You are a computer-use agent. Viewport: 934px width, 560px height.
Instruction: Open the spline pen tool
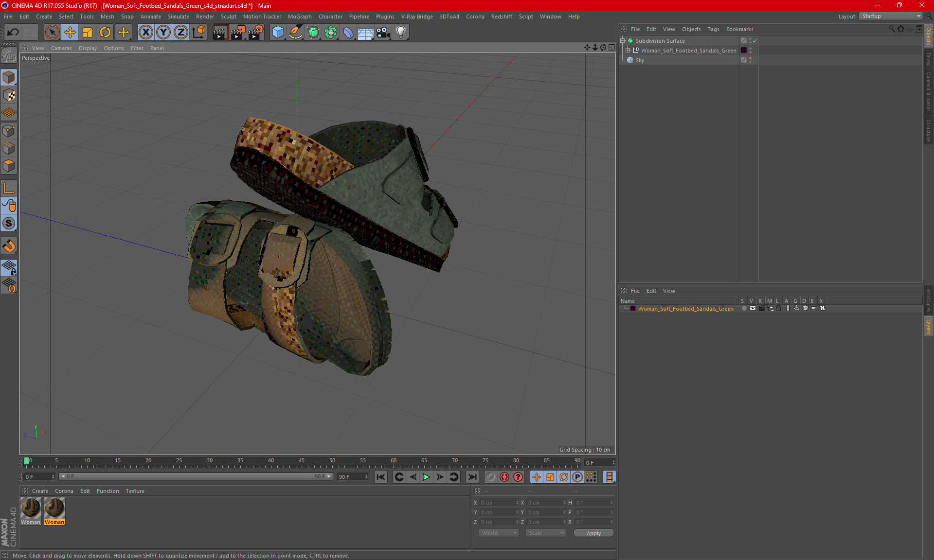(x=296, y=33)
